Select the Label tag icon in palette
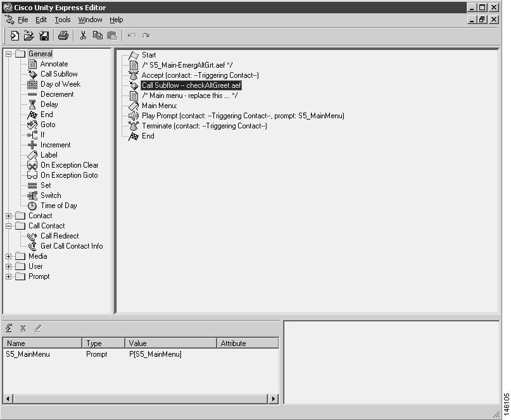The width and height of the screenshot is (511, 420). click(x=32, y=155)
